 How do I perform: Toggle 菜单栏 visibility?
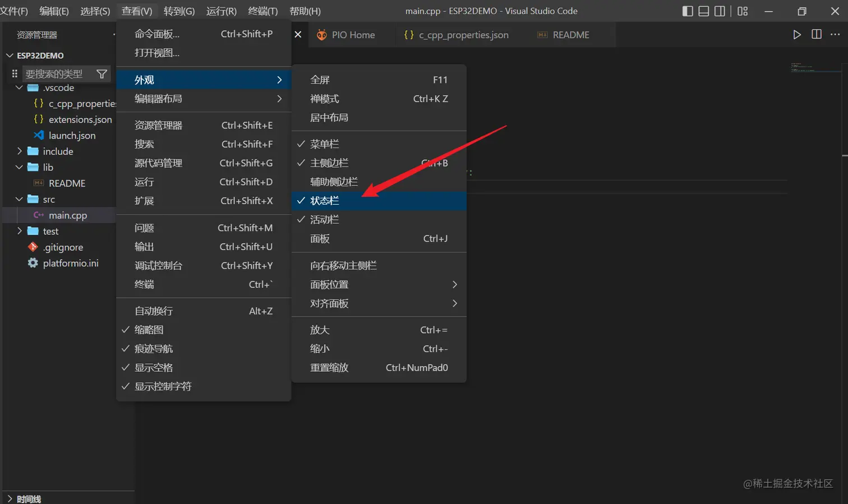point(379,144)
